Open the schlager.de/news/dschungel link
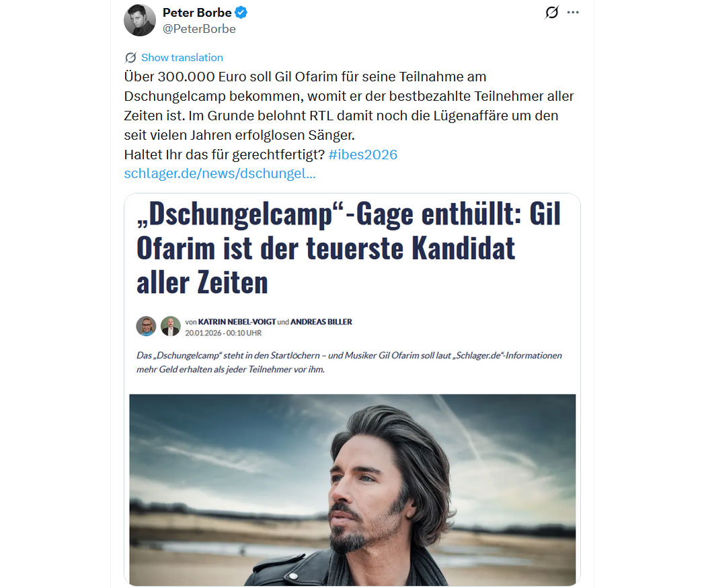 click(220, 173)
